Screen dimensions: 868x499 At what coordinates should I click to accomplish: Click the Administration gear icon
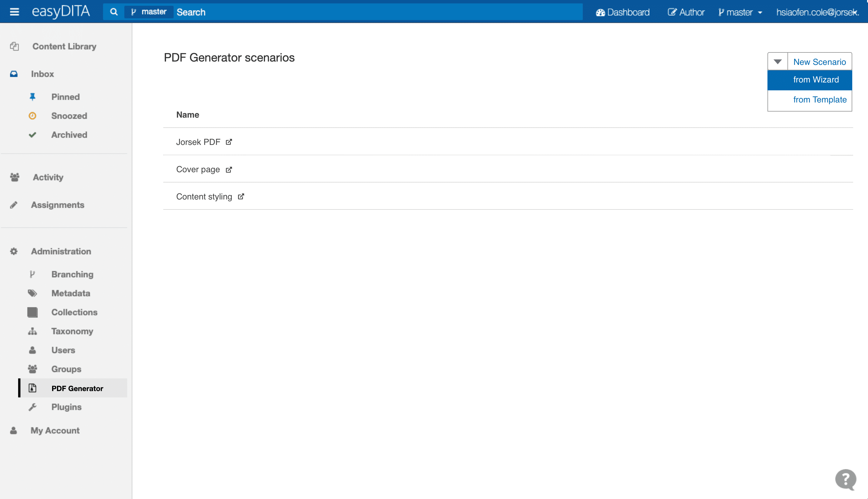[14, 251]
